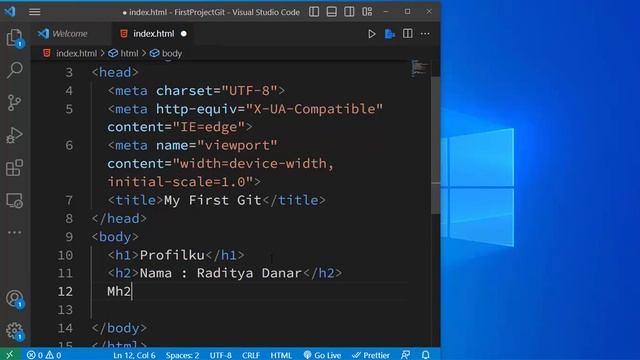The width and height of the screenshot is (640, 360).
Task: Open the Remote Explorer view
Action: pos(15,200)
